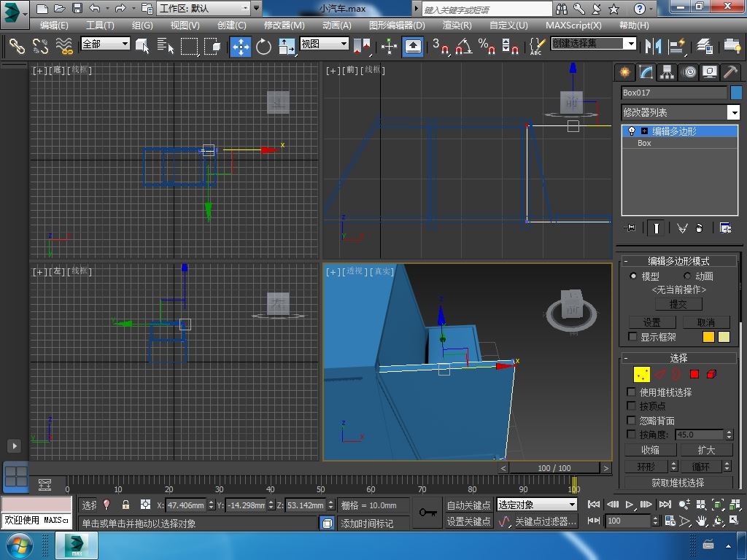Open the 修改器列表 dropdown
Viewport: 747px width, 560px height.
733,112
